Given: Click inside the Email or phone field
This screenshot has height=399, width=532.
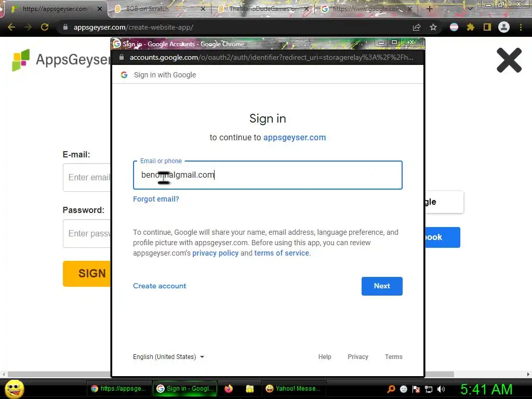Looking at the screenshot, I should [x=268, y=175].
